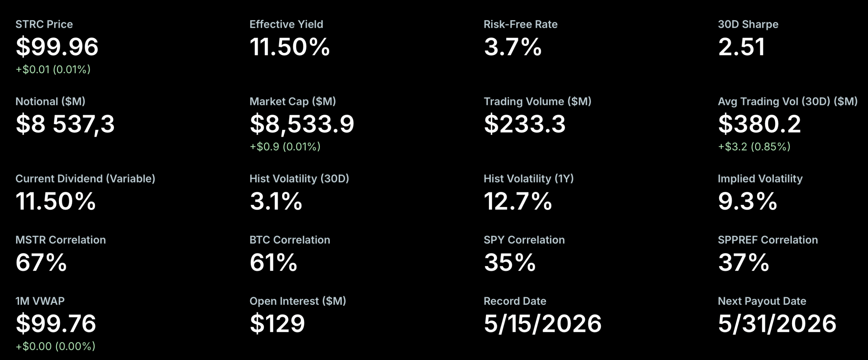Click the Risk-Free Rate 3.7% metric
The width and height of the screenshot is (868, 360).
513,47
